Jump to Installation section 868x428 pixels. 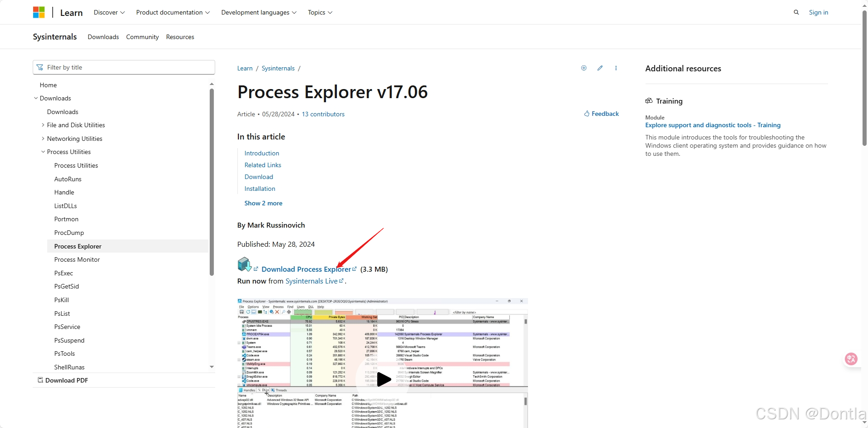pyautogui.click(x=260, y=189)
